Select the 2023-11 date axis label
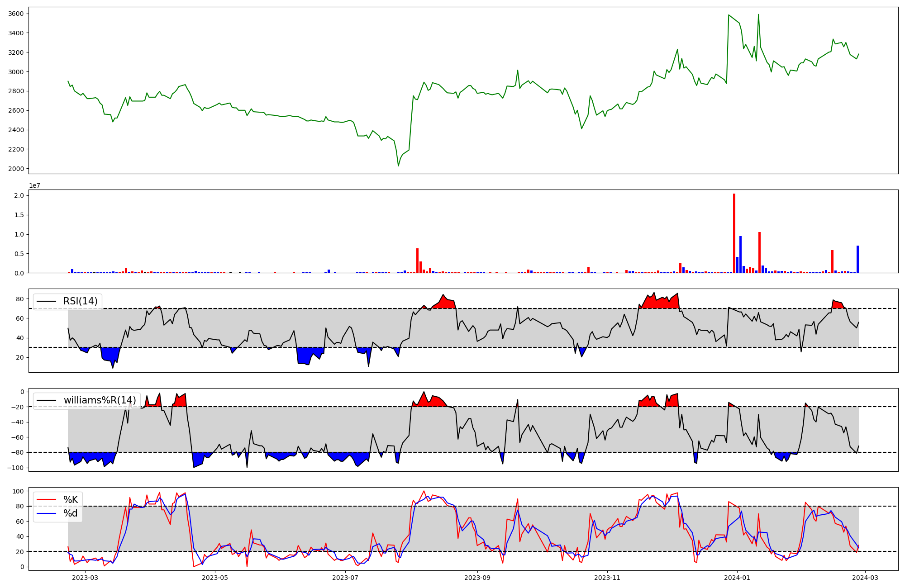 click(607, 578)
